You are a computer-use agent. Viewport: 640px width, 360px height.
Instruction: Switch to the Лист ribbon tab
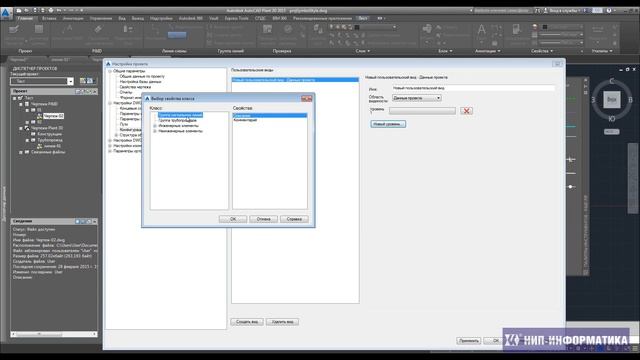(x=362, y=18)
